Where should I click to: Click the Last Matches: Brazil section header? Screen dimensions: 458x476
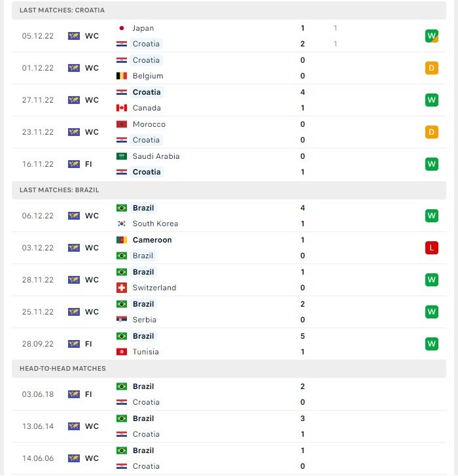click(229, 190)
